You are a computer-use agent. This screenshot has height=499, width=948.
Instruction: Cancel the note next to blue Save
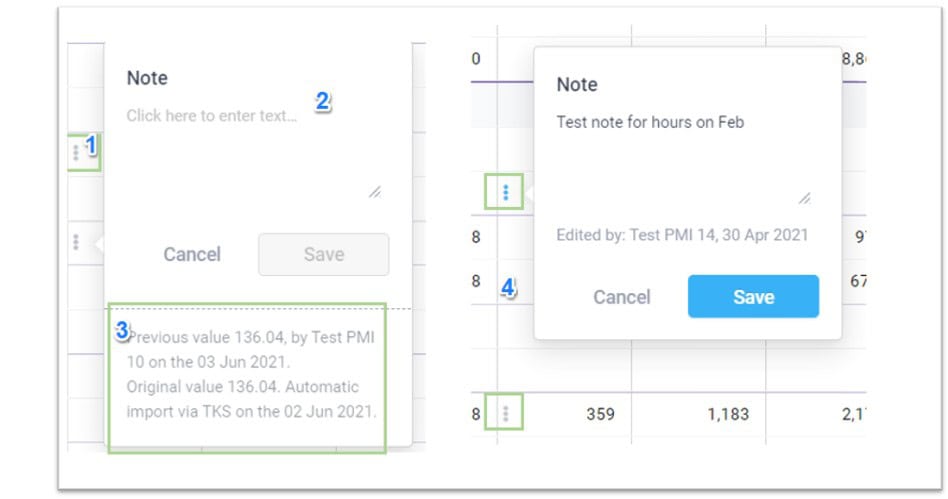coord(621,297)
